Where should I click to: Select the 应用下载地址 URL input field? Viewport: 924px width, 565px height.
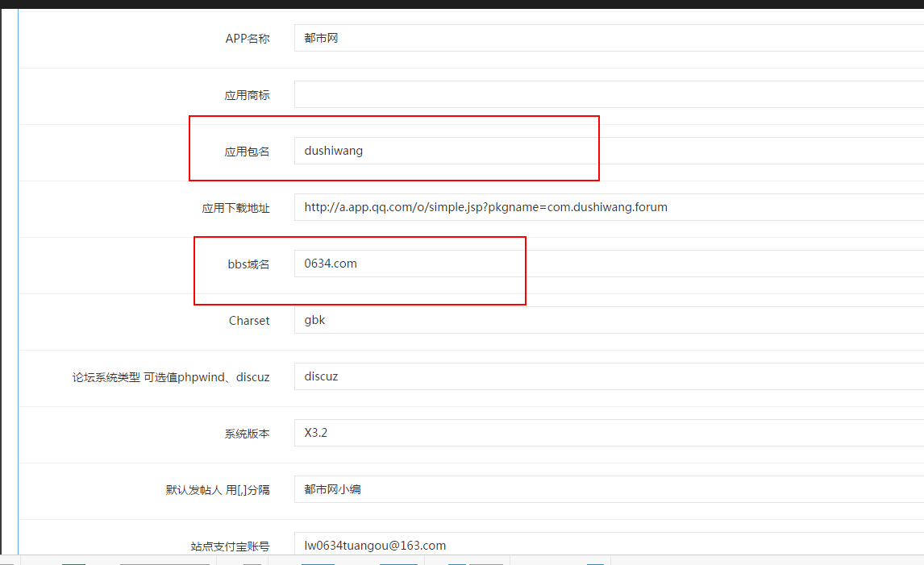[609, 207]
